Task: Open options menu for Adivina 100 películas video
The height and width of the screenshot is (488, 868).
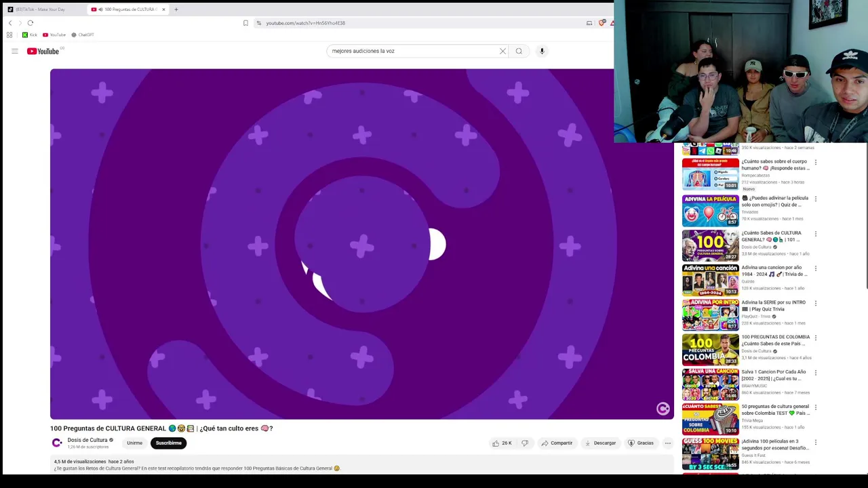Action: (x=816, y=443)
